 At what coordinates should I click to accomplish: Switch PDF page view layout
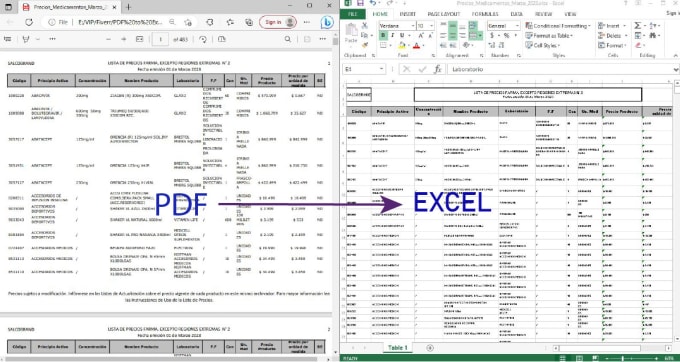tap(222, 39)
